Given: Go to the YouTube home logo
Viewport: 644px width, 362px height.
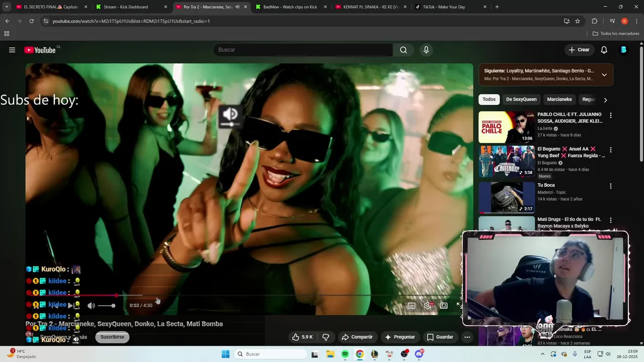Looking at the screenshot, I should point(40,50).
